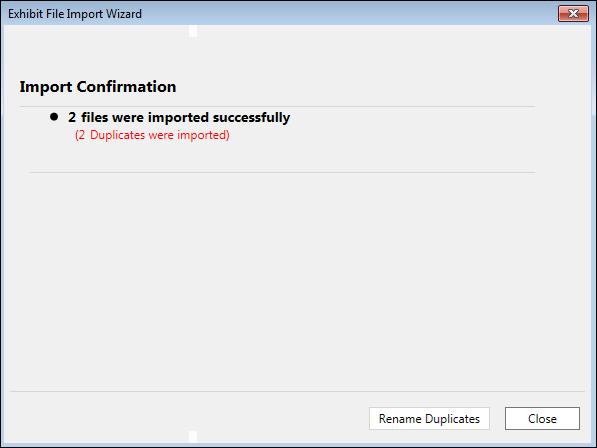Screen dimensions: 597x448
Task: Click the Rename Duplicates button
Action: coord(429,419)
